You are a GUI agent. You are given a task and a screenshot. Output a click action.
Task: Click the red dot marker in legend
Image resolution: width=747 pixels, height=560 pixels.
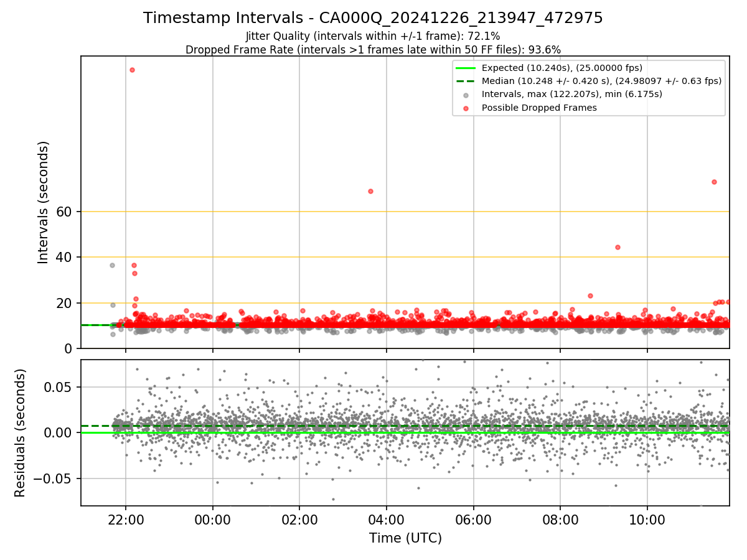[466, 108]
